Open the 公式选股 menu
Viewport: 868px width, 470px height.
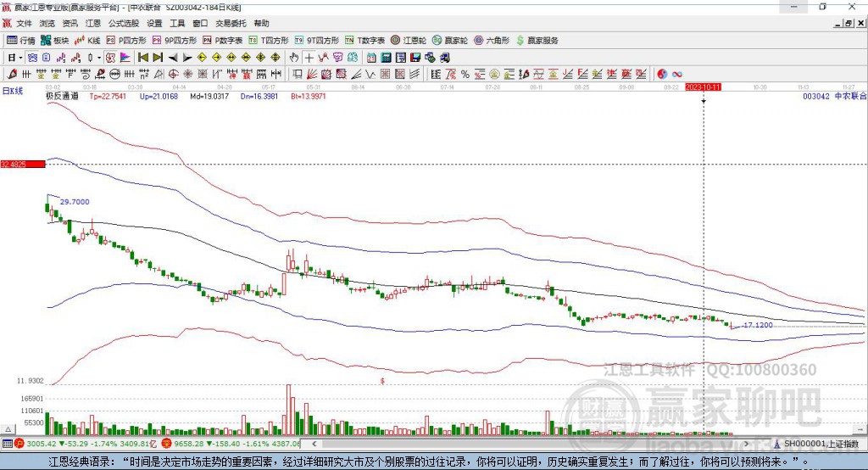(x=124, y=23)
